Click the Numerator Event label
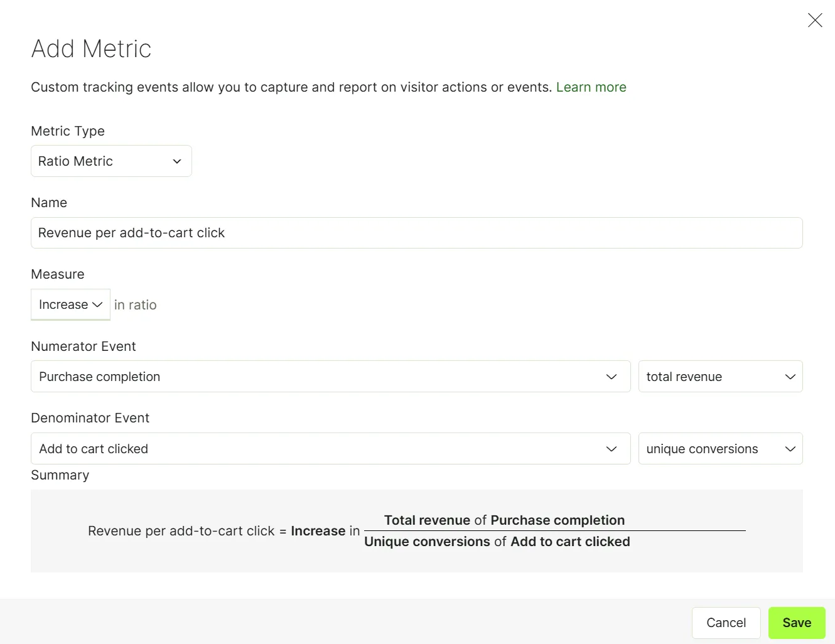The height and width of the screenshot is (644, 835). click(83, 346)
